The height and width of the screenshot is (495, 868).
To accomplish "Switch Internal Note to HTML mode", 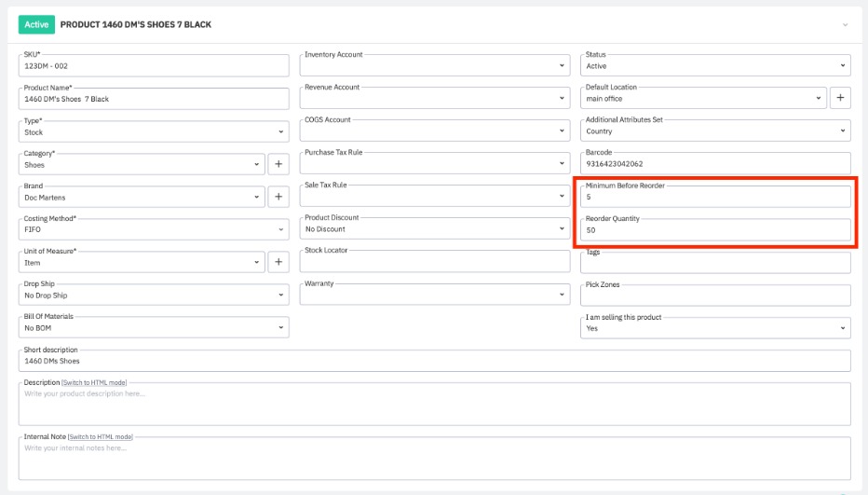I will point(101,436).
